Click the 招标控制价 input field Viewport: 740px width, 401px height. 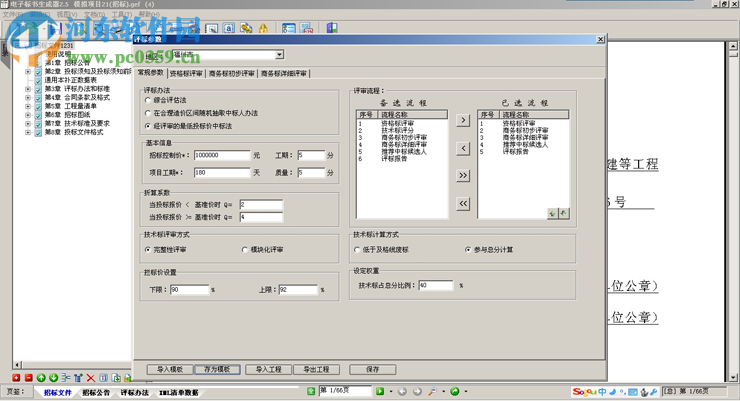click(221, 156)
